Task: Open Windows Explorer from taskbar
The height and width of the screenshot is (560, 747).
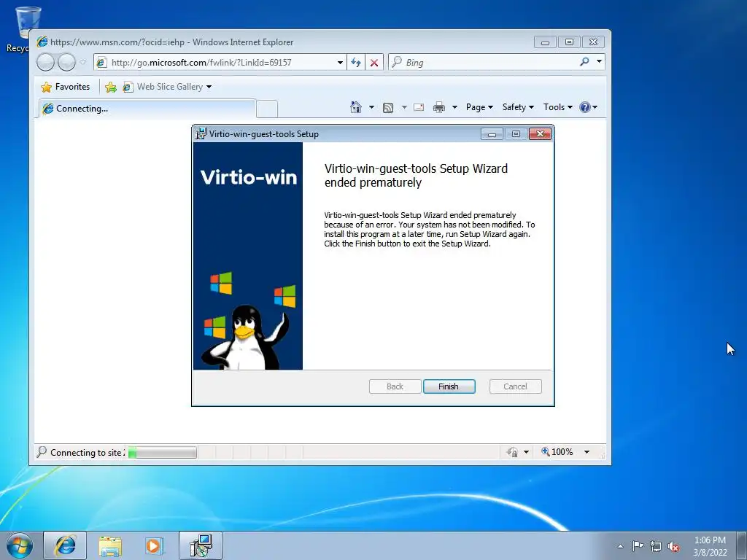Action: click(x=110, y=545)
